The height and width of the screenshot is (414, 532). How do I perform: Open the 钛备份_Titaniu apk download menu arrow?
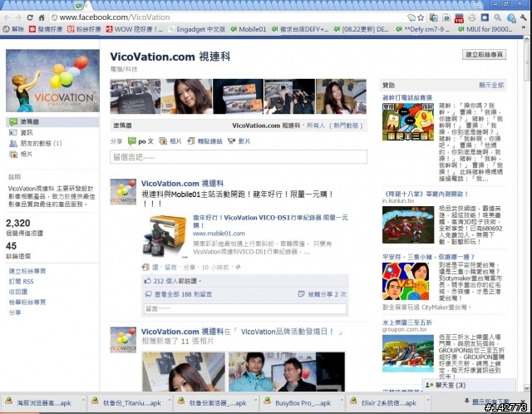pyautogui.click(x=169, y=401)
